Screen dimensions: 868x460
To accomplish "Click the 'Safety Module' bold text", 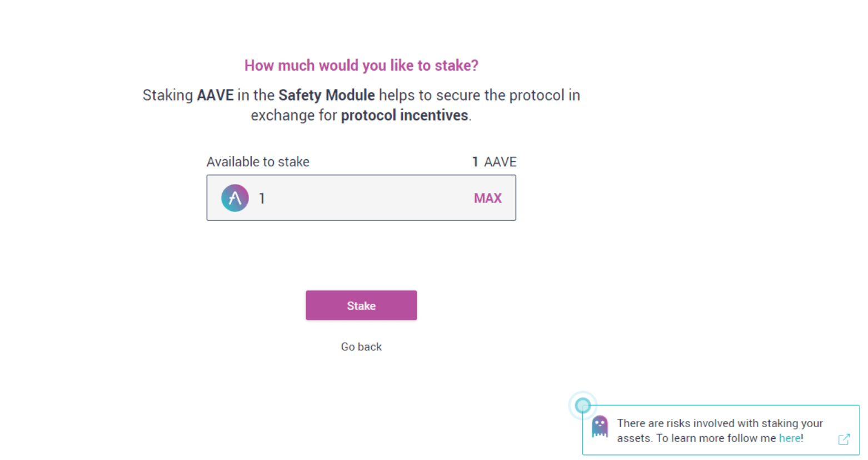I will [x=326, y=95].
